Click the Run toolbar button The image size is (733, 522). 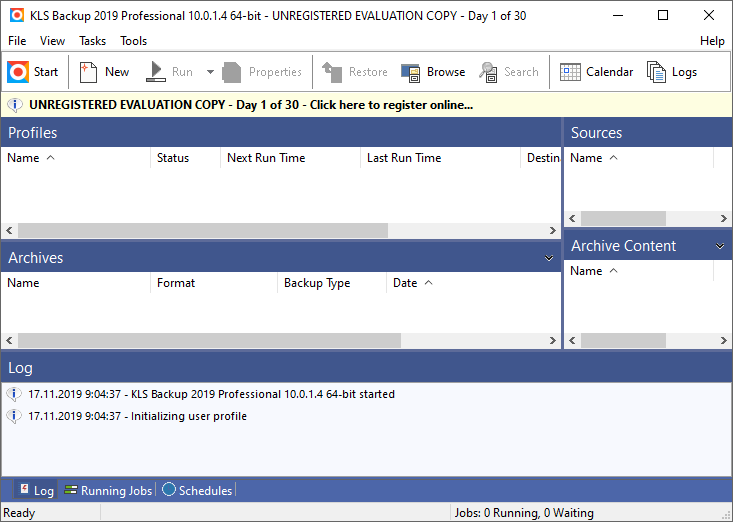click(169, 72)
